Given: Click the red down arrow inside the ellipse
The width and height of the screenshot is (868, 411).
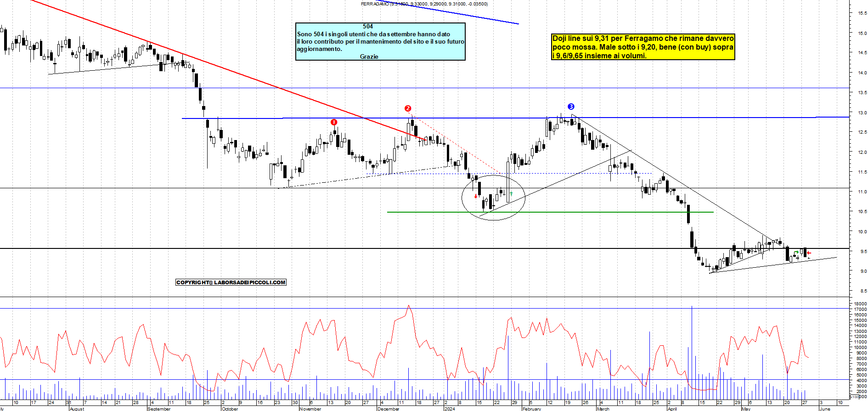Looking at the screenshot, I should pos(476,197).
